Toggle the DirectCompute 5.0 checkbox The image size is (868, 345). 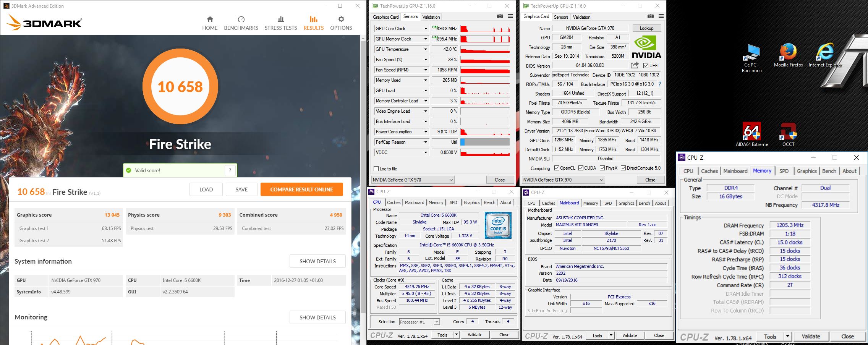tap(623, 168)
